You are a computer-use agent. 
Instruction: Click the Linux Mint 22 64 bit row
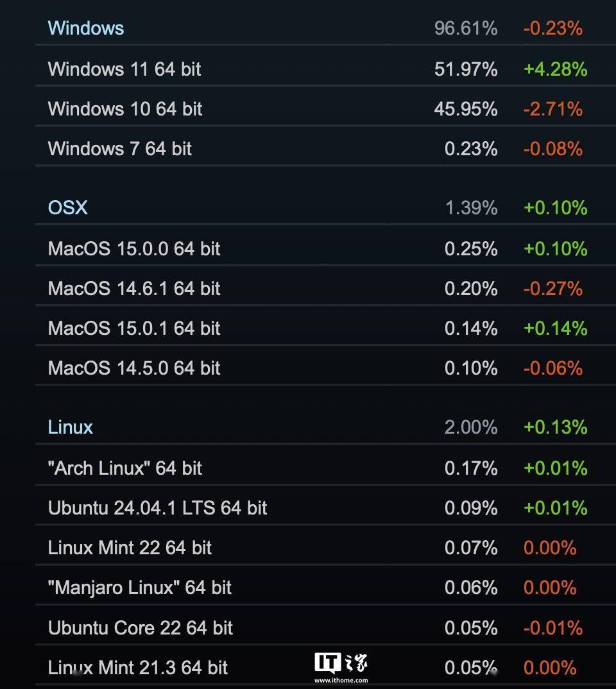pyautogui.click(x=325, y=548)
